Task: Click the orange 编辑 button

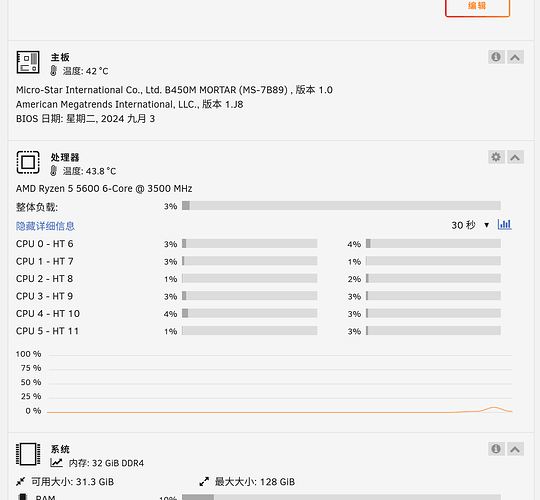Action: (x=477, y=6)
